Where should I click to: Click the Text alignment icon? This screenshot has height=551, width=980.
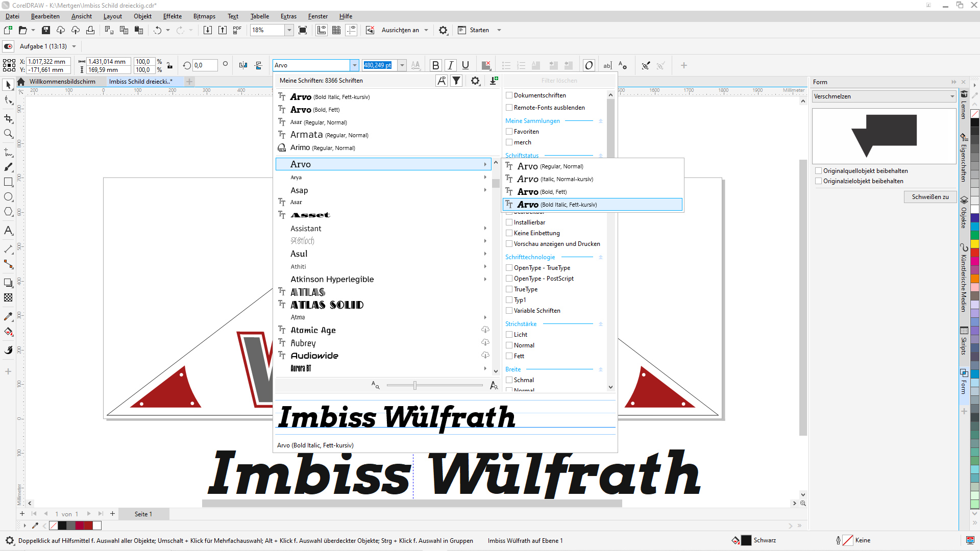pyautogui.click(x=486, y=65)
